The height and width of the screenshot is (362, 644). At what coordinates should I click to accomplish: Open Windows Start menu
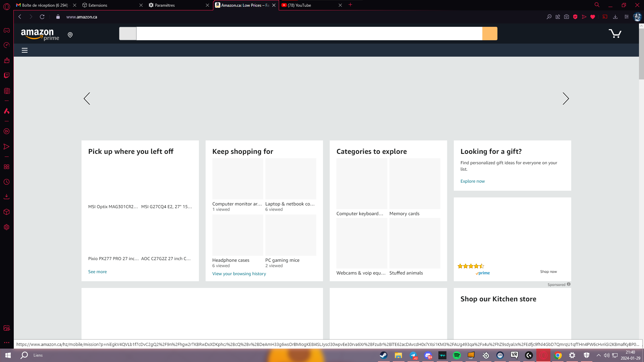click(8, 355)
